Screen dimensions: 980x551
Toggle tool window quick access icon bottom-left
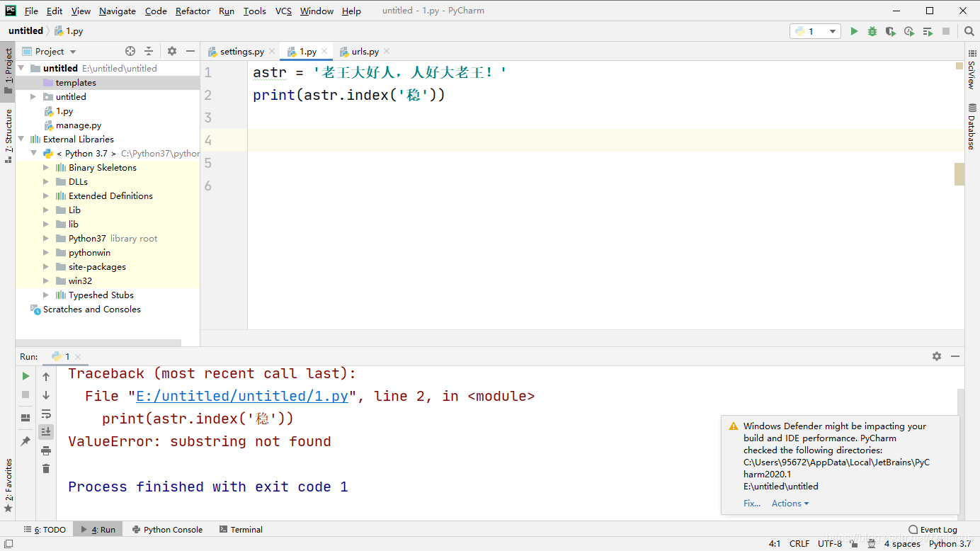[8, 543]
